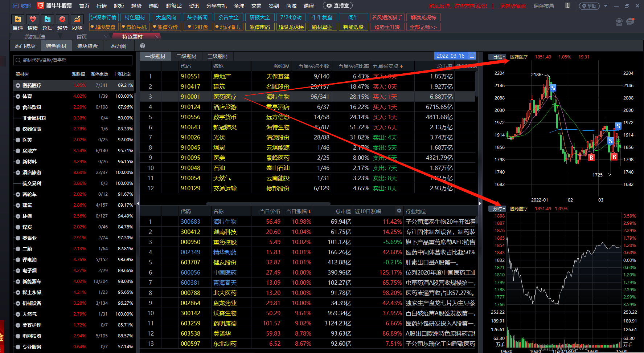
Task: Expand the 食品饮料 sector tree node
Action: point(18,107)
